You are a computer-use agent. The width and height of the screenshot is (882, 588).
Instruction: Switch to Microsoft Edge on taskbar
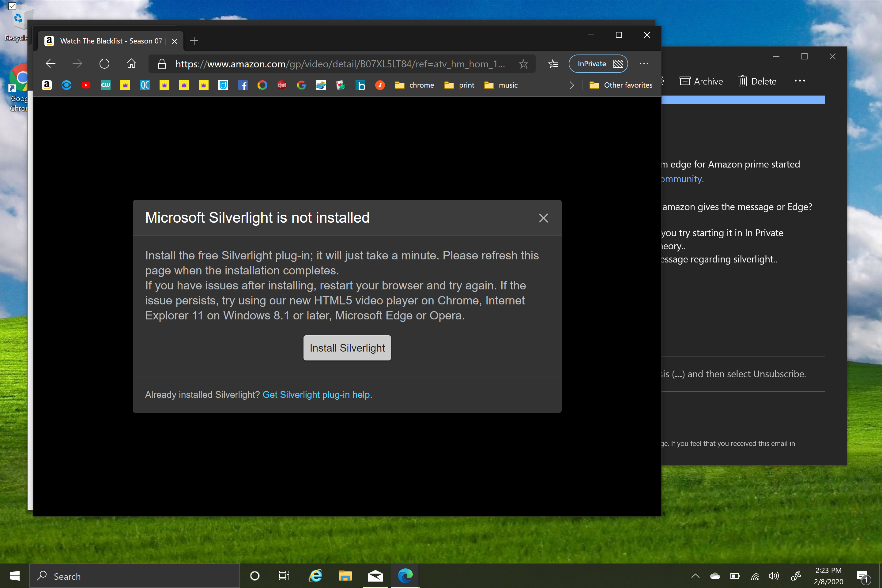pyautogui.click(x=405, y=576)
